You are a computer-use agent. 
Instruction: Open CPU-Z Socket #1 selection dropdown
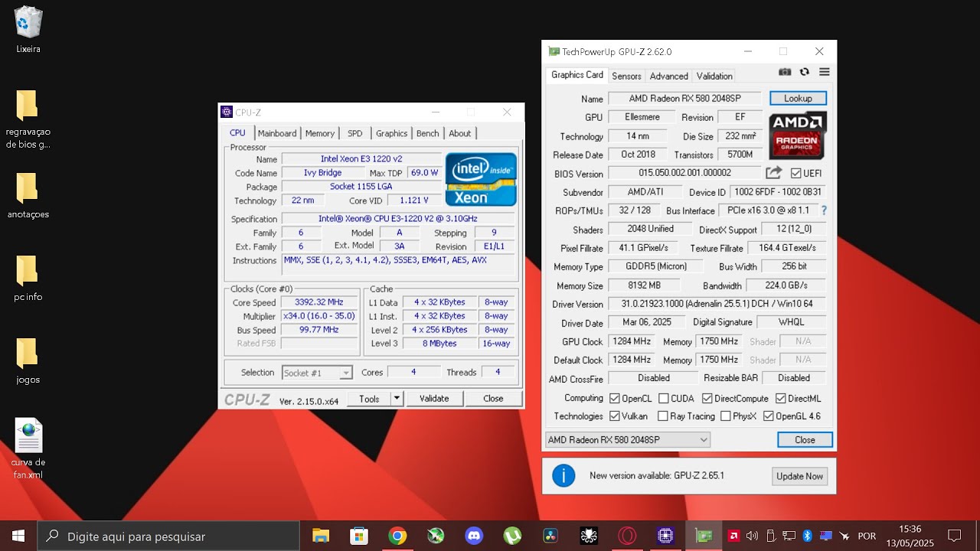(x=317, y=373)
